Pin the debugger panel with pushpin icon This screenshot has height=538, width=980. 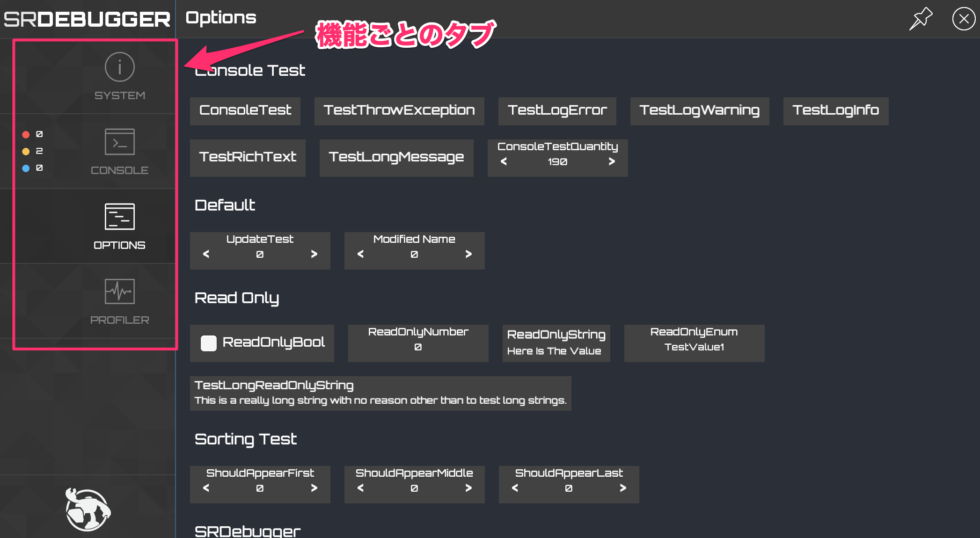921,19
